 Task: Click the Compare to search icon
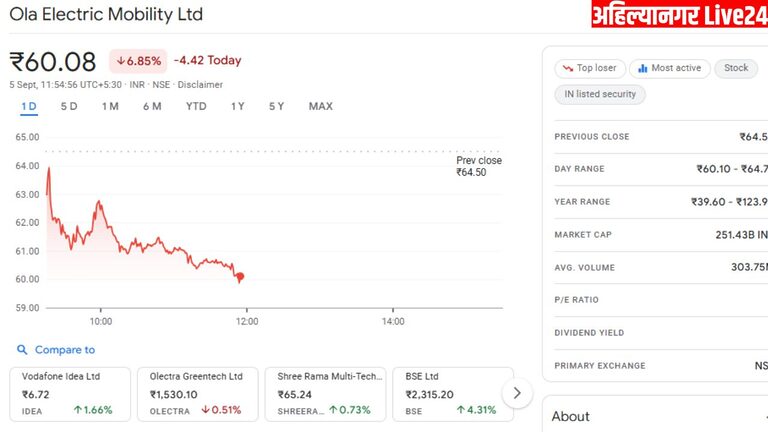tap(22, 350)
